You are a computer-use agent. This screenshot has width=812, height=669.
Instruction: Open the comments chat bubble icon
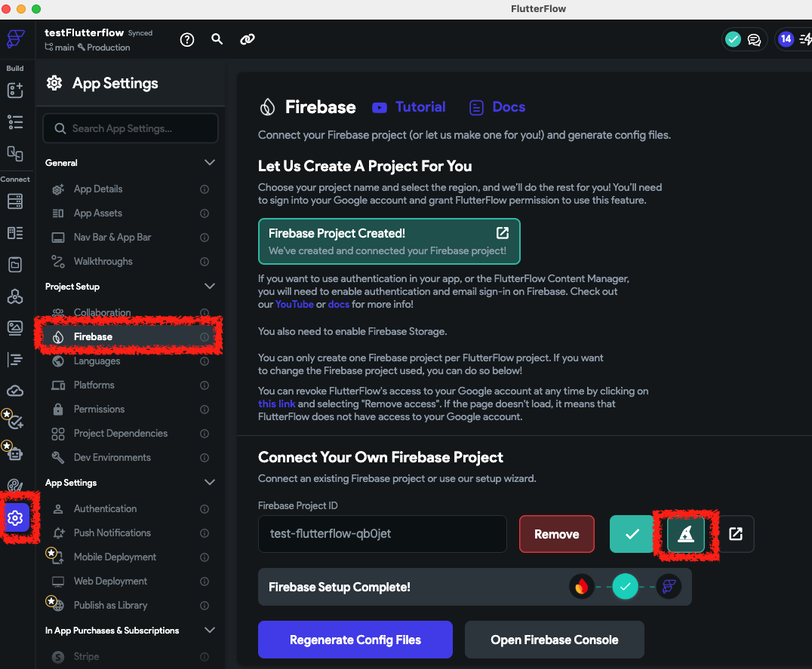point(754,40)
